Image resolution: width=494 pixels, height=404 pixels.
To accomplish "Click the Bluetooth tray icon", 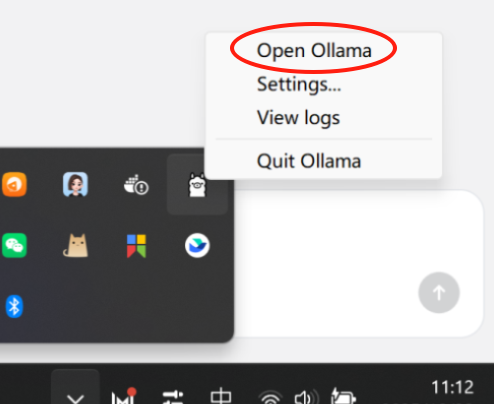I will 14,306.
